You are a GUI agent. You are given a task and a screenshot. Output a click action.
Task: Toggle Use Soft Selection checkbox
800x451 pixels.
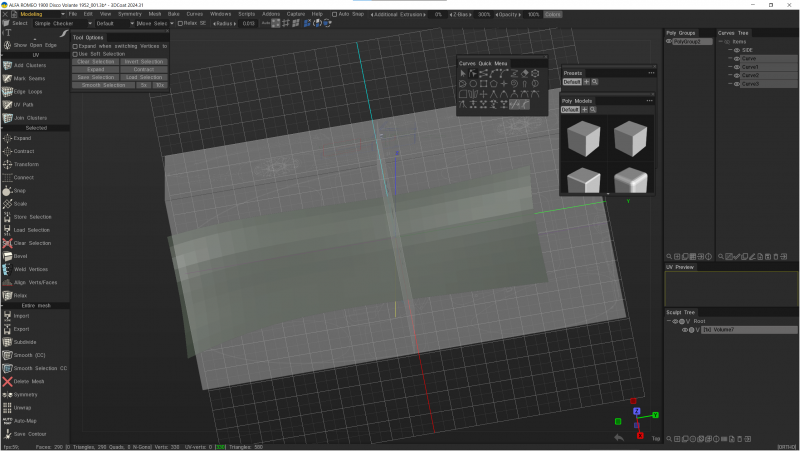point(75,54)
